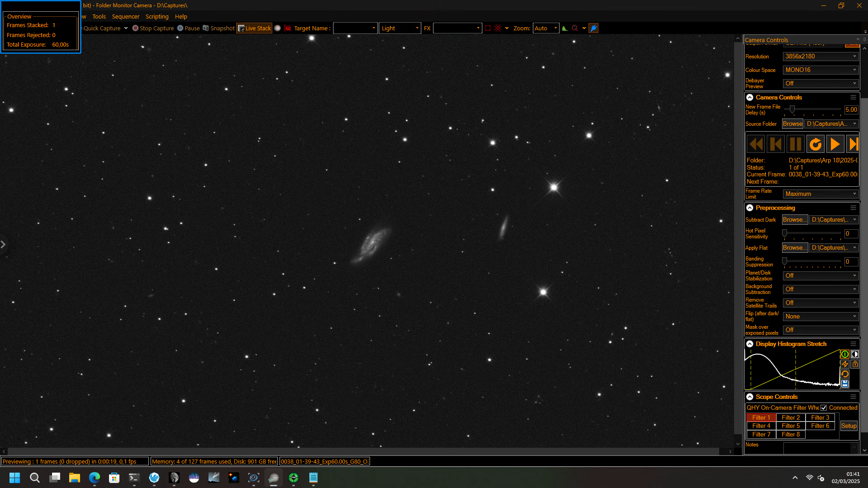The height and width of the screenshot is (488, 868).
Task: Click the orange play button
Action: (835, 144)
